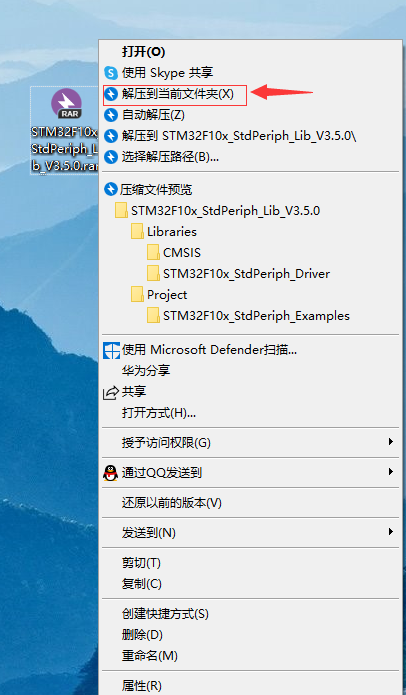
Task: Click the CMSIS folder icon
Action: point(153,253)
